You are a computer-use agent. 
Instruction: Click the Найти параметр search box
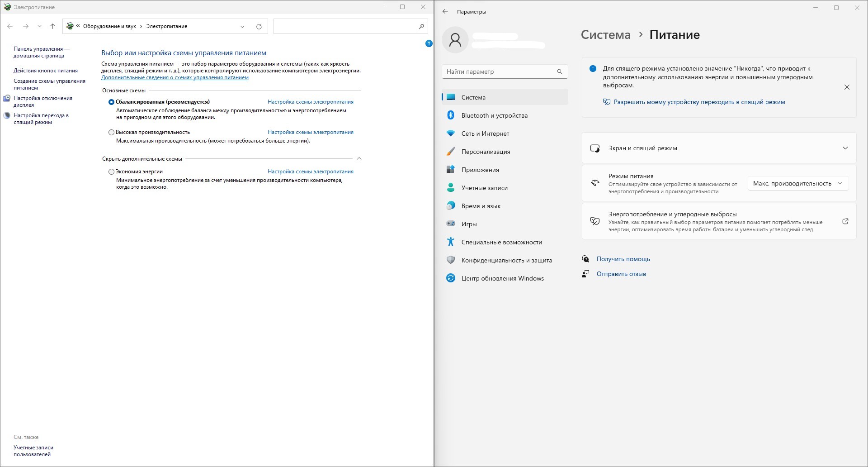(505, 71)
